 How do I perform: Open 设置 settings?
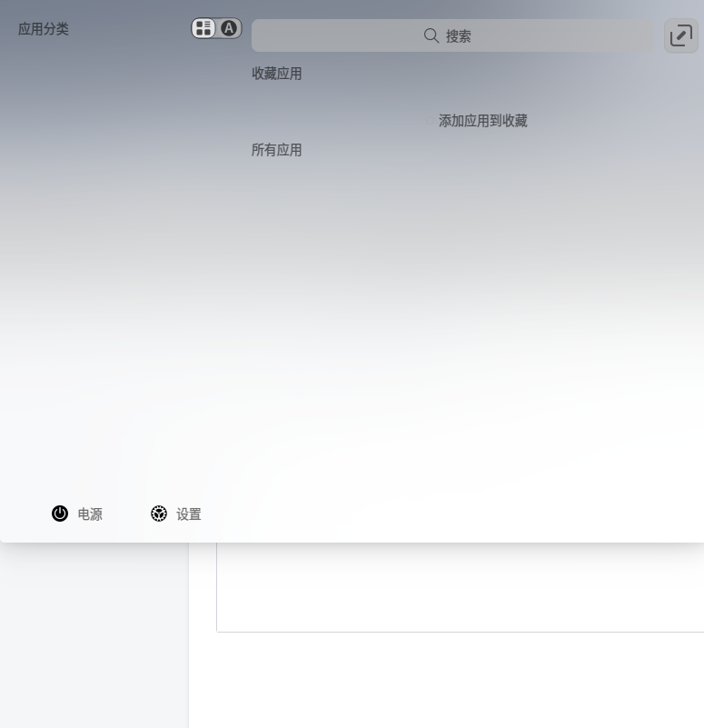[176, 514]
